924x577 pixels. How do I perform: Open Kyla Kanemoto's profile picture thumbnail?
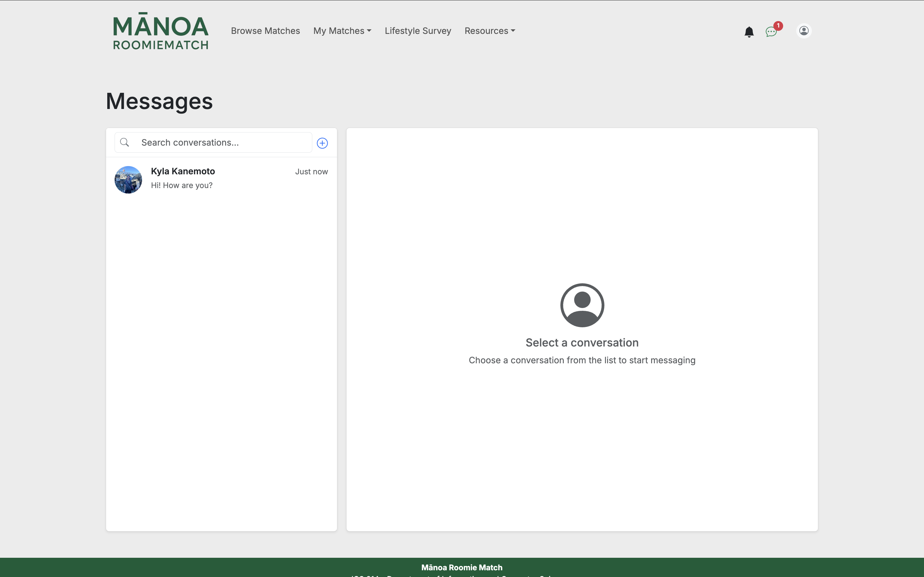tap(128, 180)
